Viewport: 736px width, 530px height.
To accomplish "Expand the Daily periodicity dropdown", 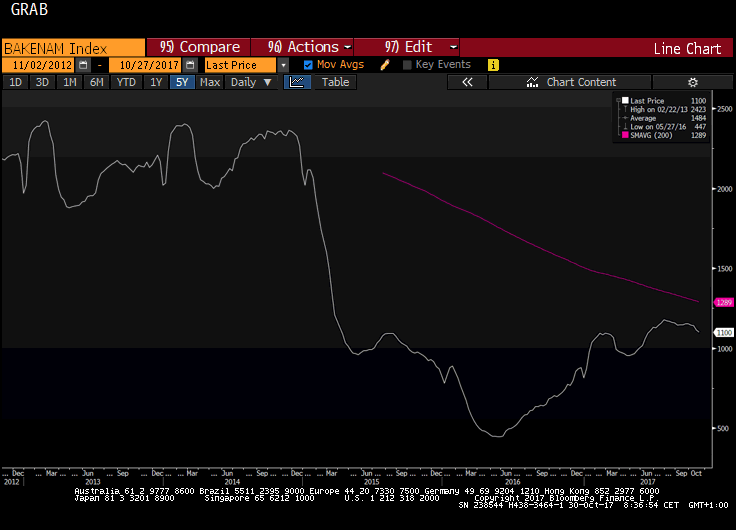I will pyautogui.click(x=251, y=82).
